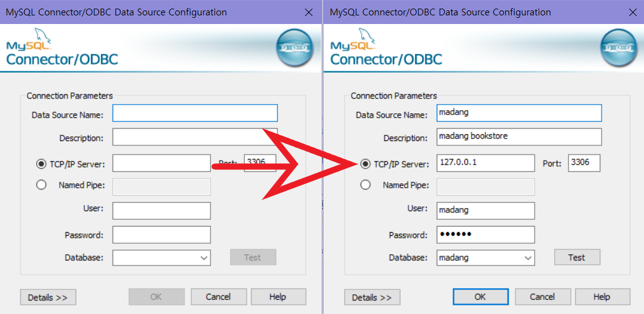Screen dimensions: 644x314
Task: Click the Data Source Name label in right dialog
Action: coord(391,115)
